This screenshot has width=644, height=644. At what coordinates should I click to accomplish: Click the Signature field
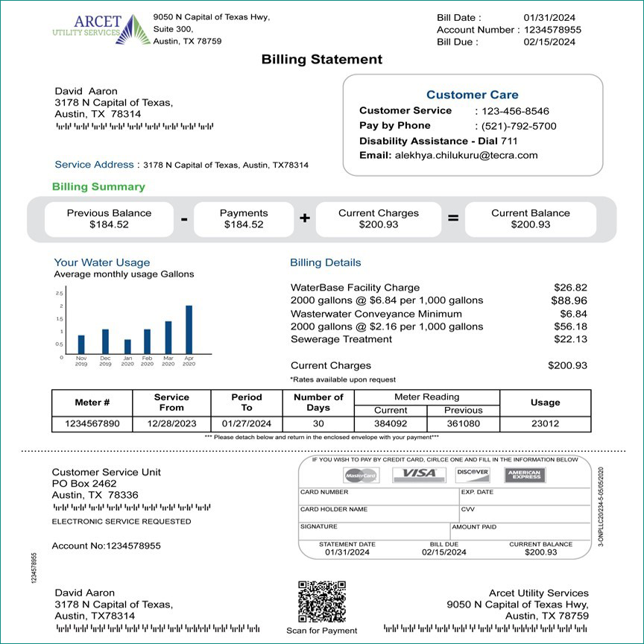coord(374,531)
